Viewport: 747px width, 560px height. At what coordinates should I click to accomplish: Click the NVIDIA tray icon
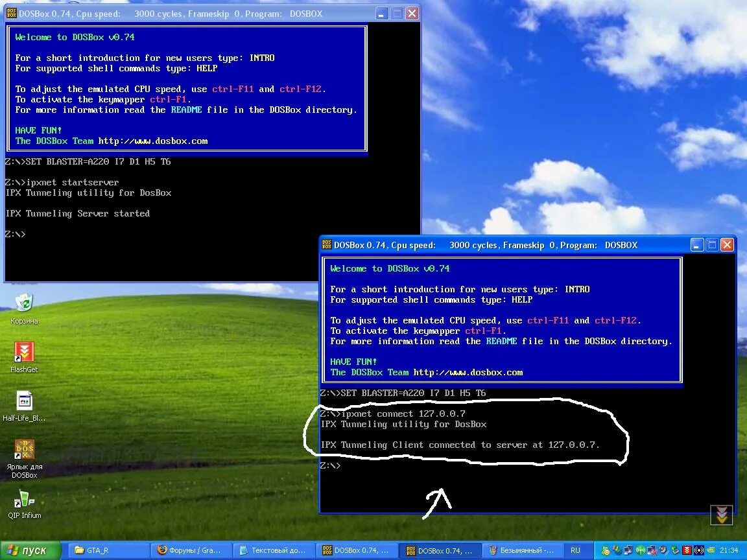[710, 550]
